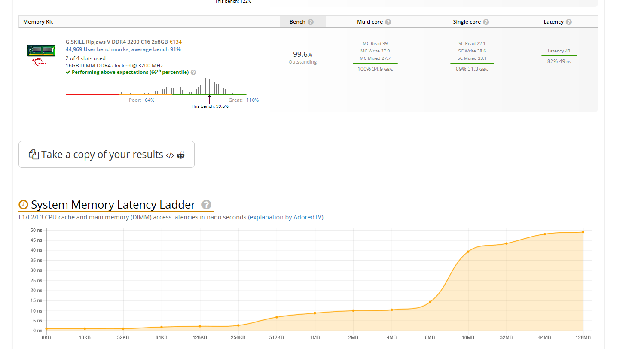This screenshot has height=349, width=644.
Task: Click the 1MB data point on chart
Action: coord(315,313)
